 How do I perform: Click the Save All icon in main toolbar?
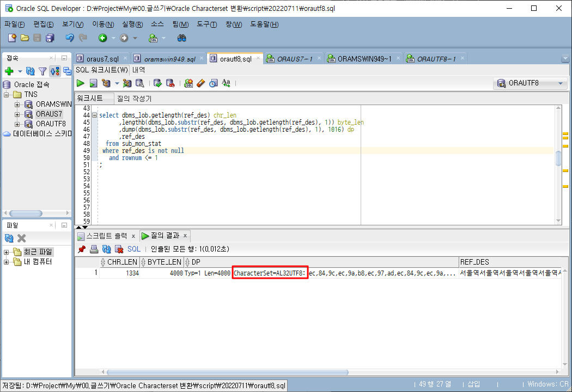point(50,38)
